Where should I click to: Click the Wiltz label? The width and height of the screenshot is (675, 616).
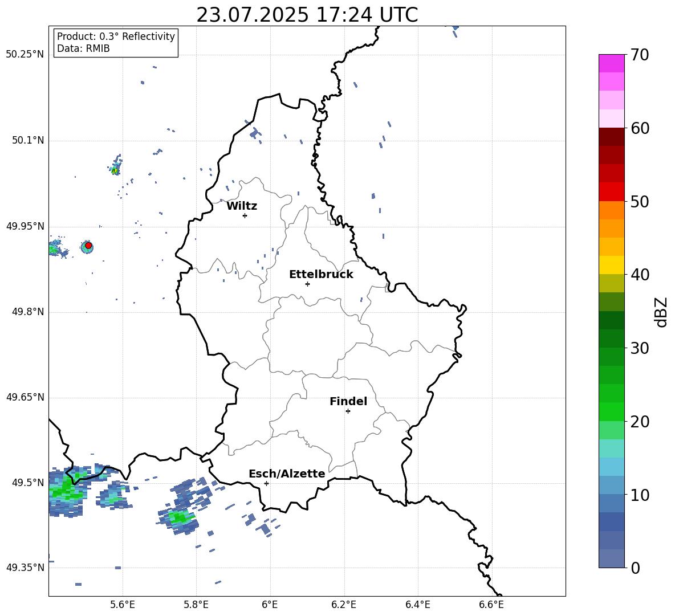tap(242, 206)
